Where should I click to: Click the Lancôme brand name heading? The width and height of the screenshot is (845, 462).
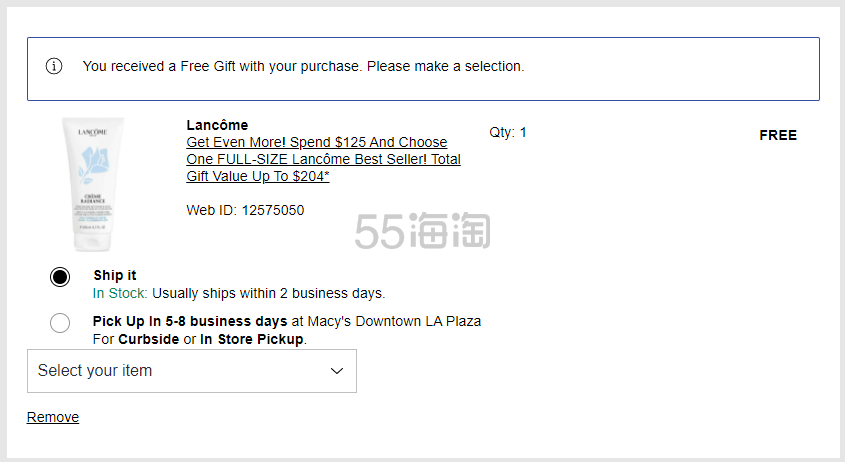tap(217, 125)
